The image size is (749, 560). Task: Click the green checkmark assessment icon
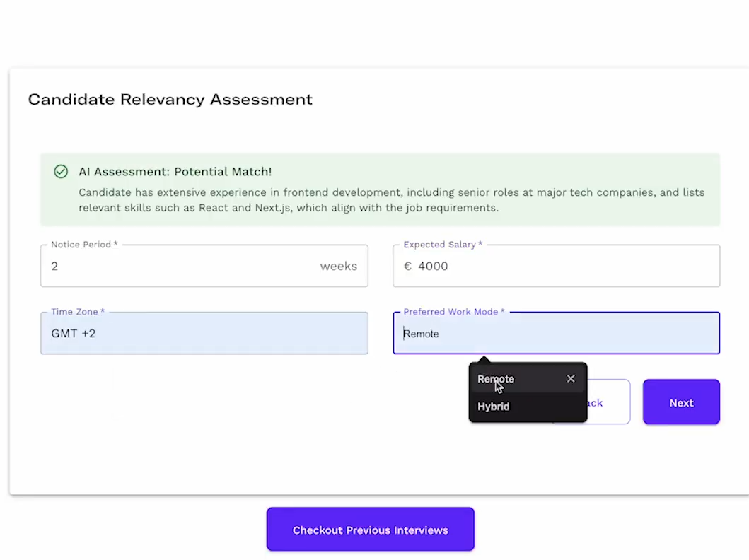tap(61, 172)
